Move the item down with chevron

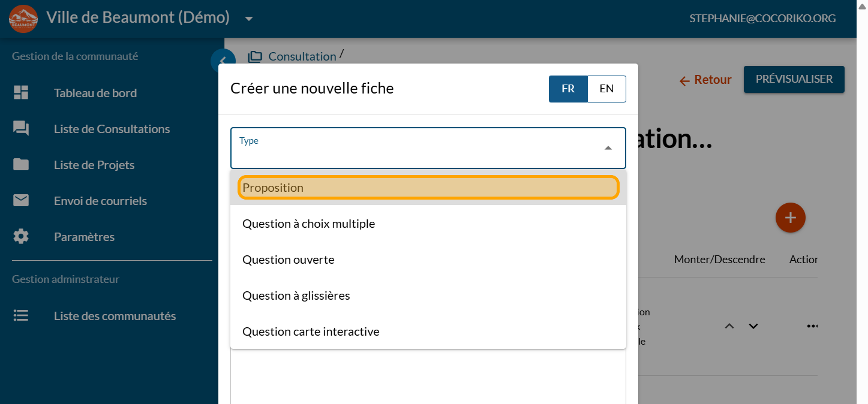[x=753, y=326]
